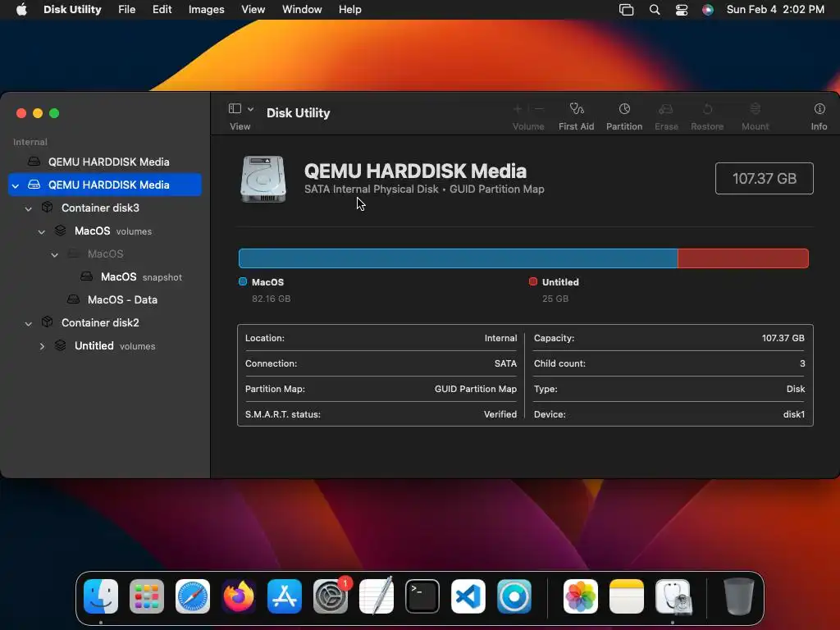Select the first QEMU HARDDISK Media disk

coord(104,162)
